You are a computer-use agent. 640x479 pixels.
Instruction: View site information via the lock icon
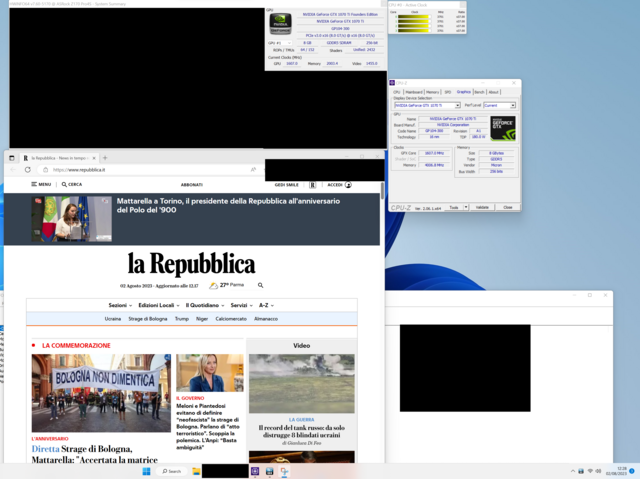(46, 170)
